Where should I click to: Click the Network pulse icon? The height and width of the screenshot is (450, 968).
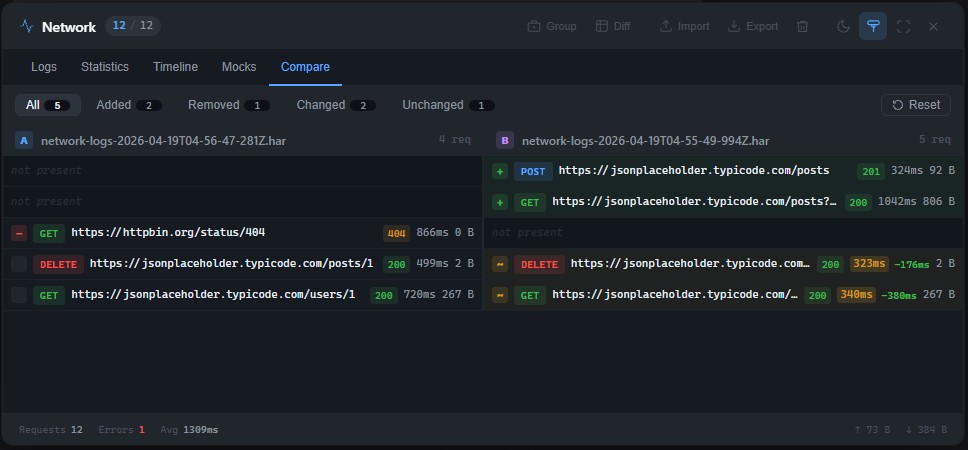tap(27, 27)
